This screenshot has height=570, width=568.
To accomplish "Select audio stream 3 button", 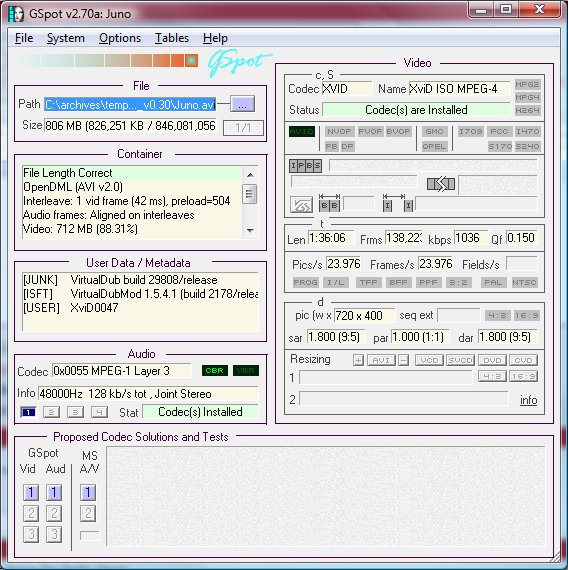I will [75, 412].
